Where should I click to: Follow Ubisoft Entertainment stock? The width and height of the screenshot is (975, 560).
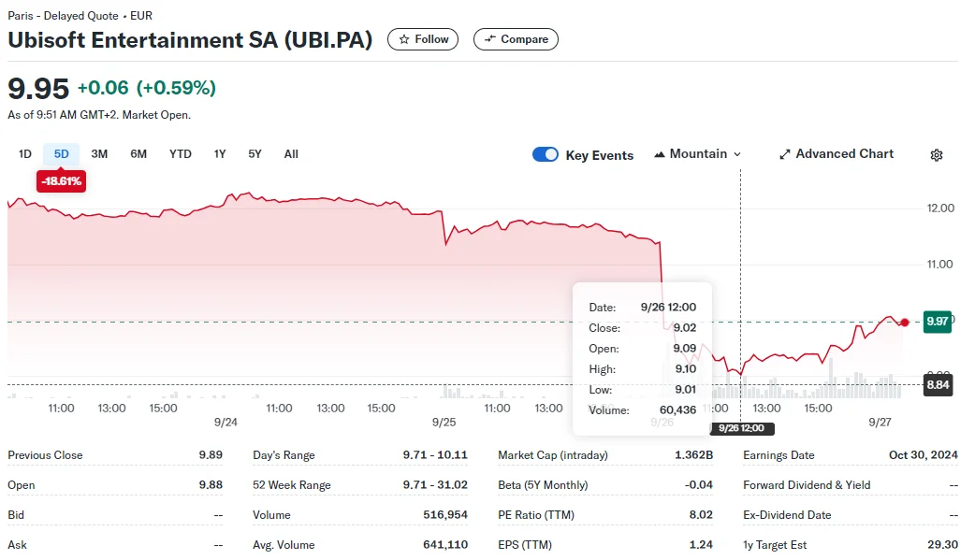(x=423, y=39)
